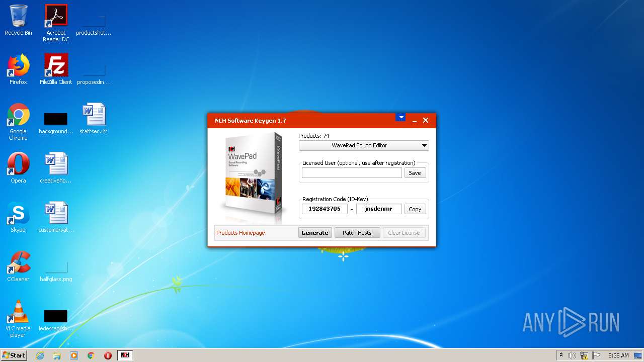Open the taskbar clock showing 8:35 AM
This screenshot has width=644, height=362.
(618, 355)
